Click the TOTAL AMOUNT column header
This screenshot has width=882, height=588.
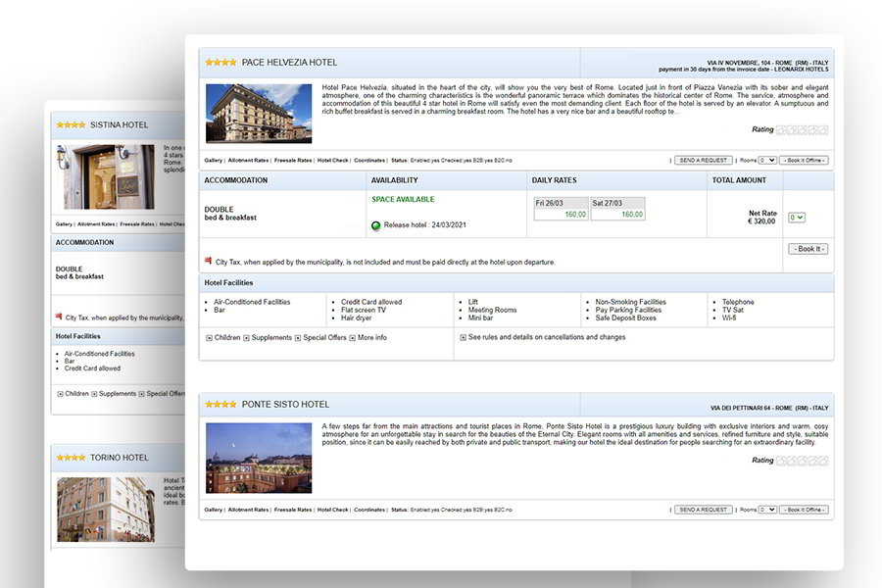tap(739, 180)
